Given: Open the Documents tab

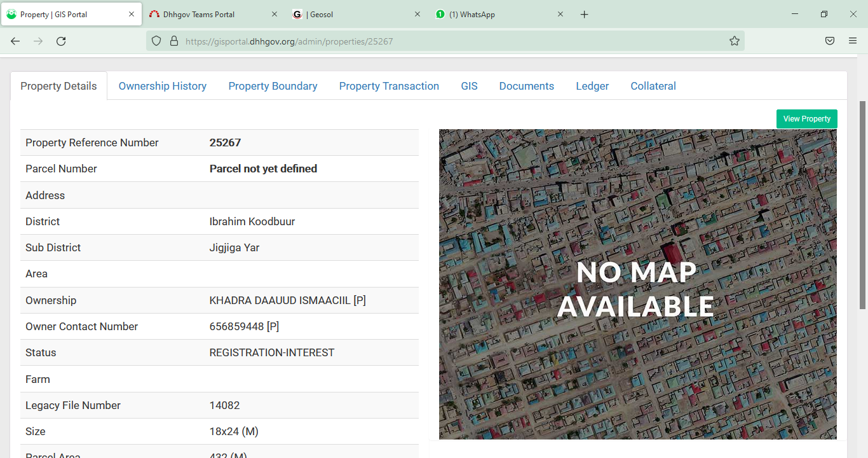Looking at the screenshot, I should coord(527,86).
